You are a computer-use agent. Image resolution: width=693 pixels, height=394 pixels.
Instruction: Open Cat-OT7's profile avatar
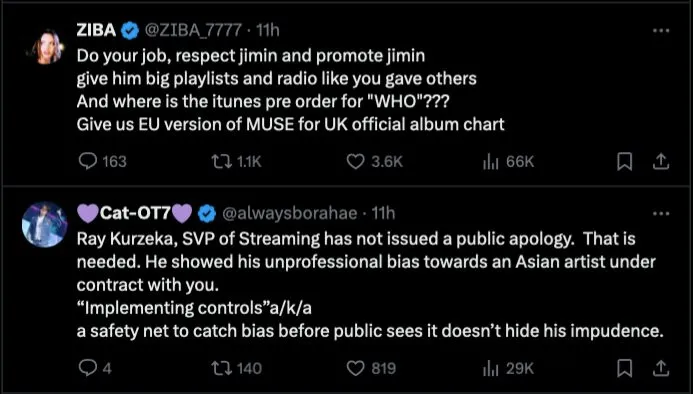[45, 225]
